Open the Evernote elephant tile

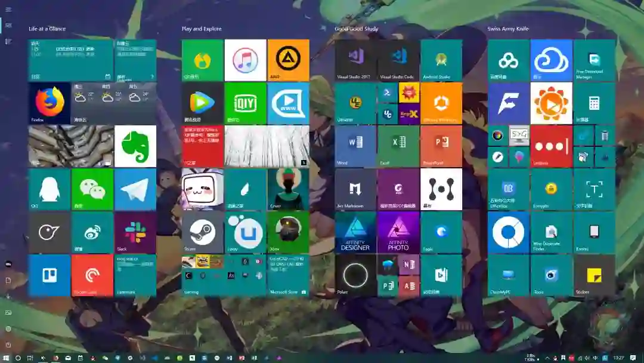pyautogui.click(x=135, y=146)
